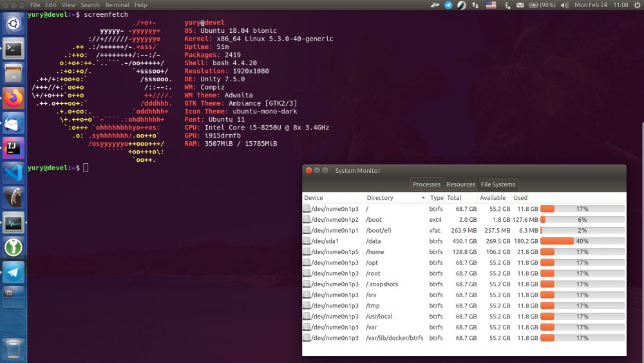Viewport: 644px width, 363px height.
Task: Open the workspace switcher in the launcher
Action: 14,297
